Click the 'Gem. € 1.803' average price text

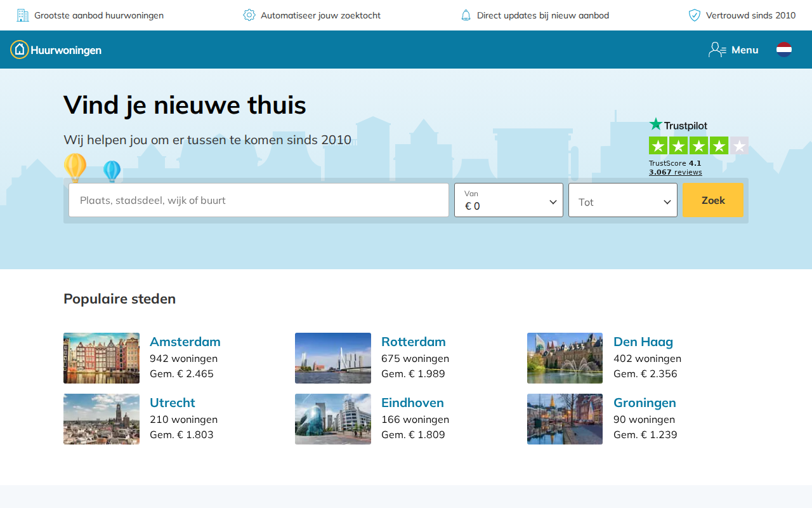pos(181,434)
